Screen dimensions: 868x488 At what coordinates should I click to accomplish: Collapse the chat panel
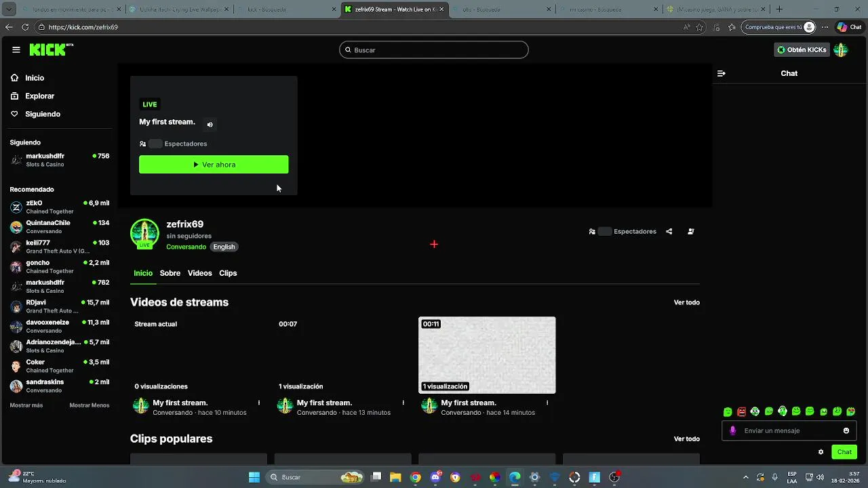[x=722, y=73]
